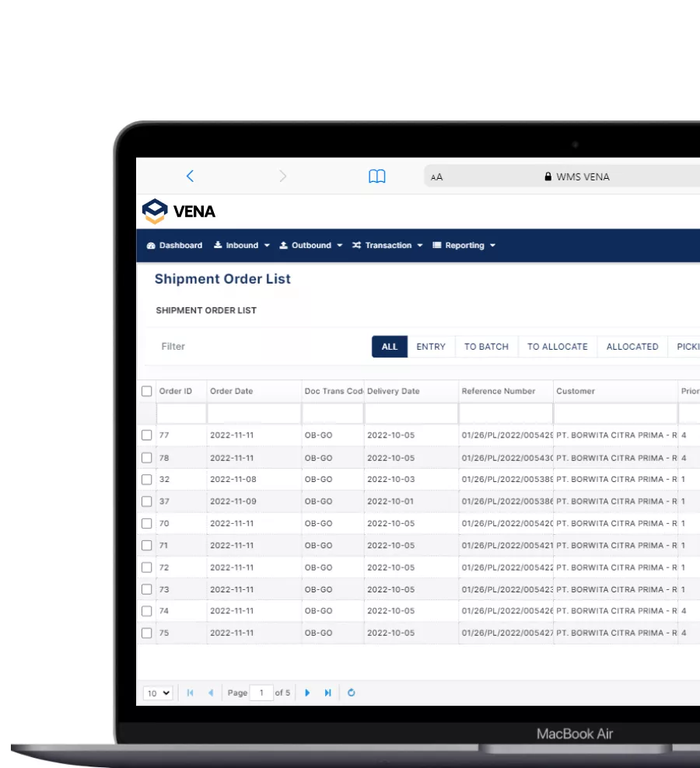700x768 pixels.
Task: Expand the Inbound dropdown menu
Action: (x=242, y=246)
